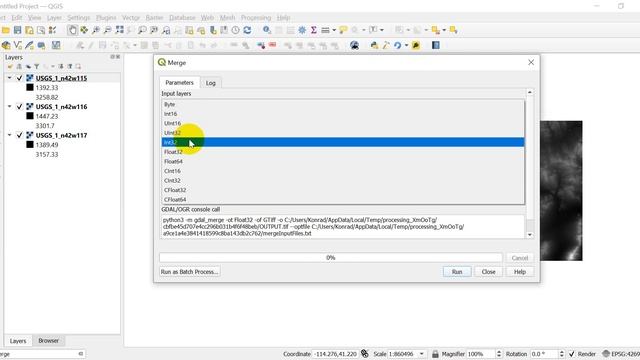
Task: Open the Plugins menu
Action: (106, 18)
